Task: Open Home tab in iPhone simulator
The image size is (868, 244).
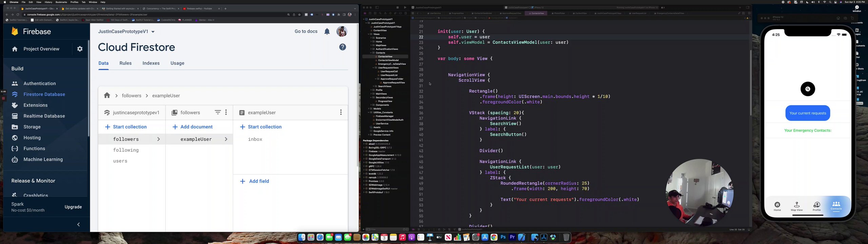Action: click(x=777, y=206)
